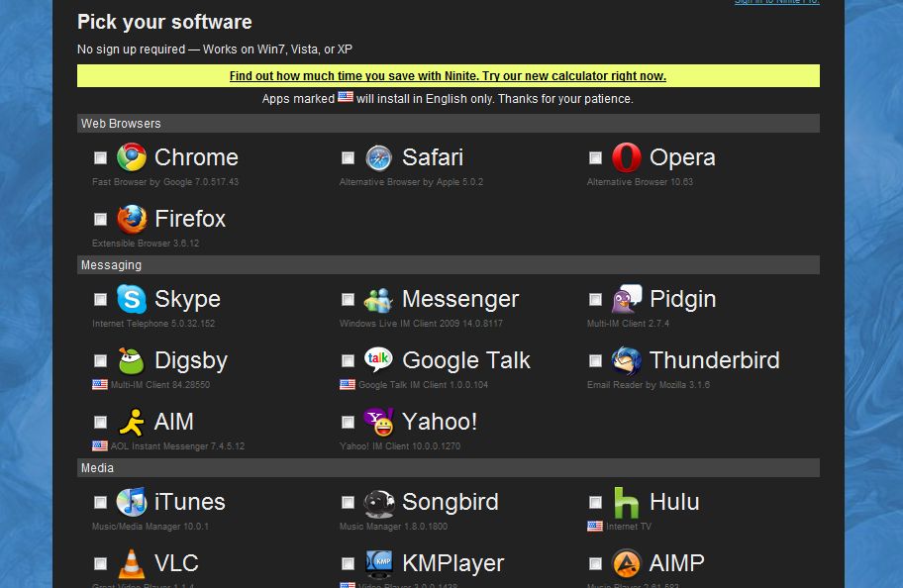Click the Pick your software heading
Image resolution: width=903 pixels, height=588 pixels.
tap(164, 23)
